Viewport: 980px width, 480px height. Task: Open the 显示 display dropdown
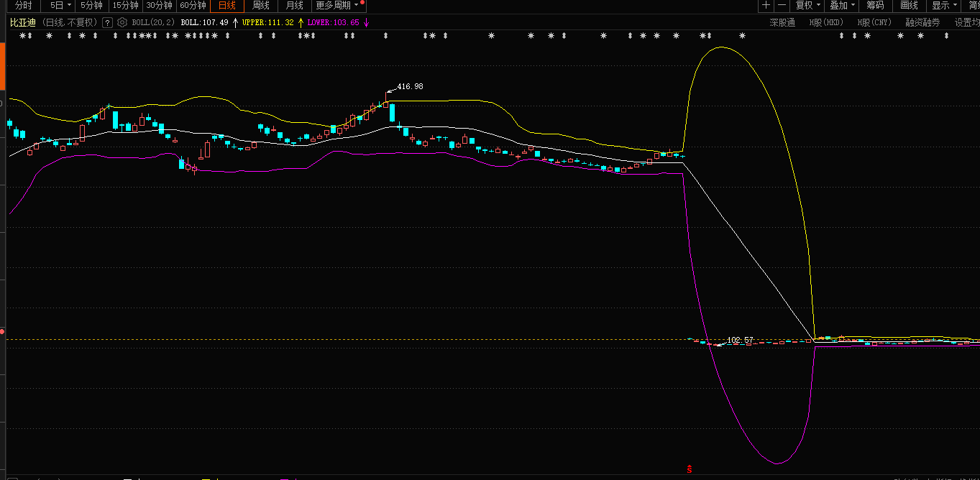(x=944, y=6)
